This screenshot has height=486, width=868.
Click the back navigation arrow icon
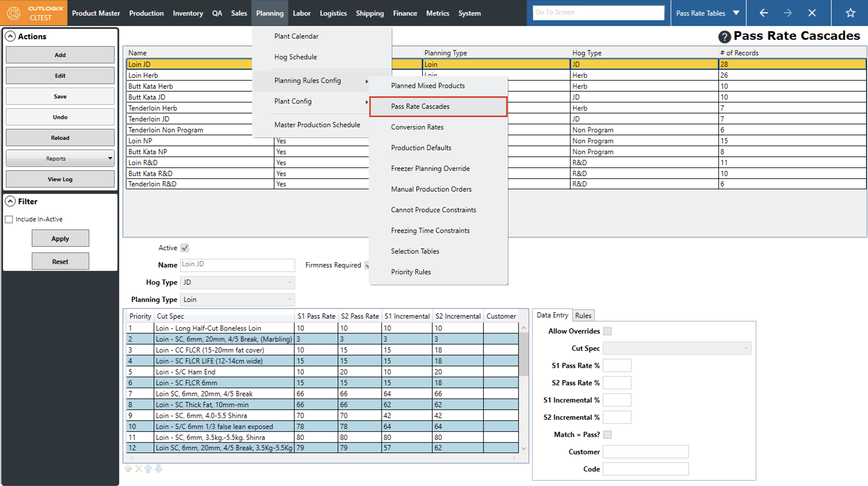tap(764, 13)
